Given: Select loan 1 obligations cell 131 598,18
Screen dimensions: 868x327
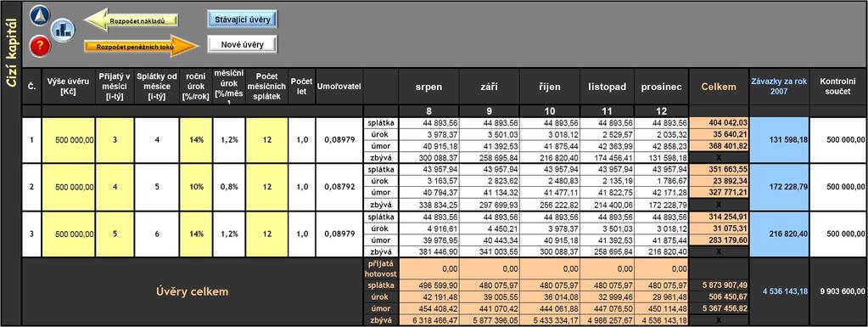Looking at the screenshot, I should (779, 140).
